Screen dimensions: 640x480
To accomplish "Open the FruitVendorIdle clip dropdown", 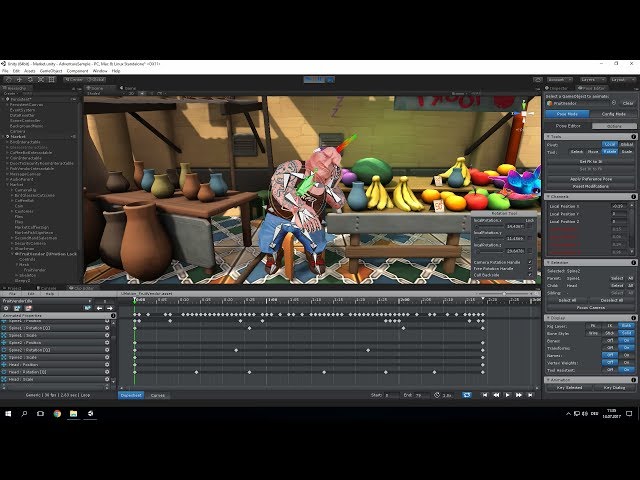I will [x=47, y=301].
